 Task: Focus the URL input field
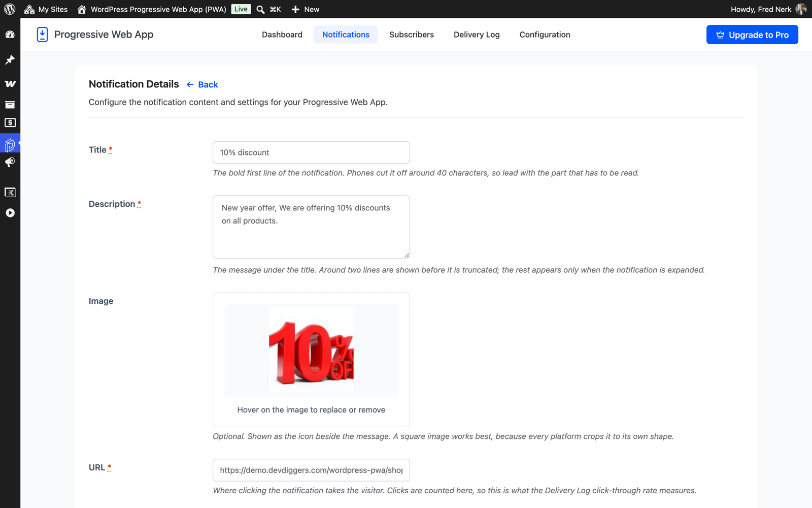pyautogui.click(x=311, y=470)
